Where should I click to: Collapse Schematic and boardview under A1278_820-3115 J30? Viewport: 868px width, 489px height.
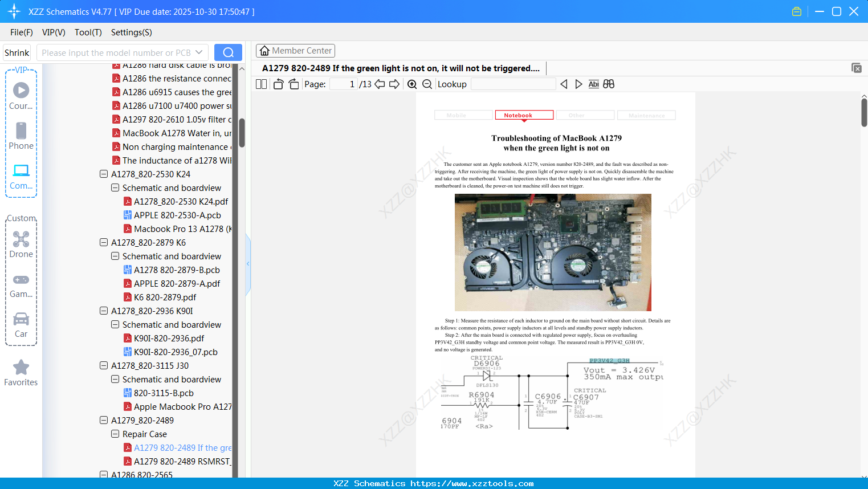pos(115,379)
